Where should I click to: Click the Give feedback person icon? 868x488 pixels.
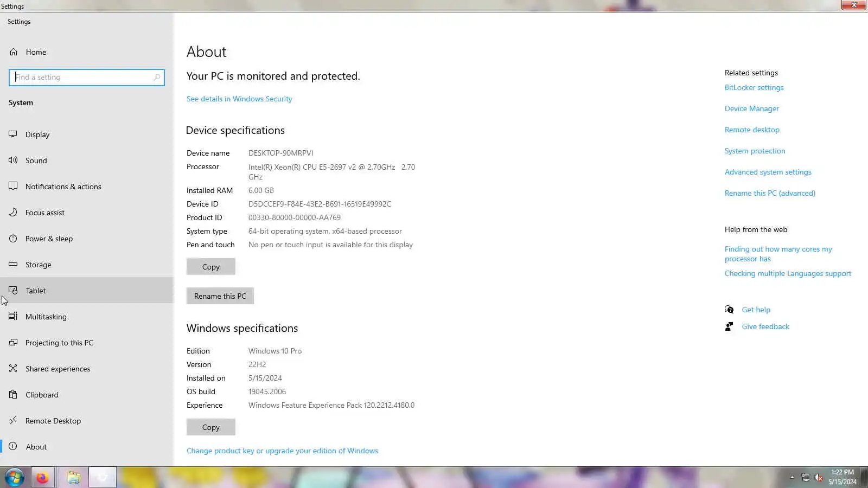click(729, 326)
